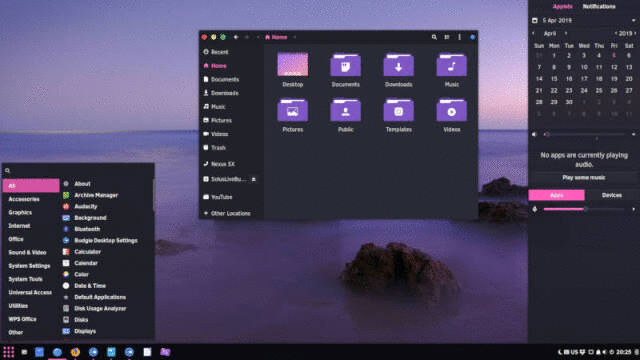Open the text document app in the taskbar
Viewport: 640px width, 360px height.
pos(147,352)
